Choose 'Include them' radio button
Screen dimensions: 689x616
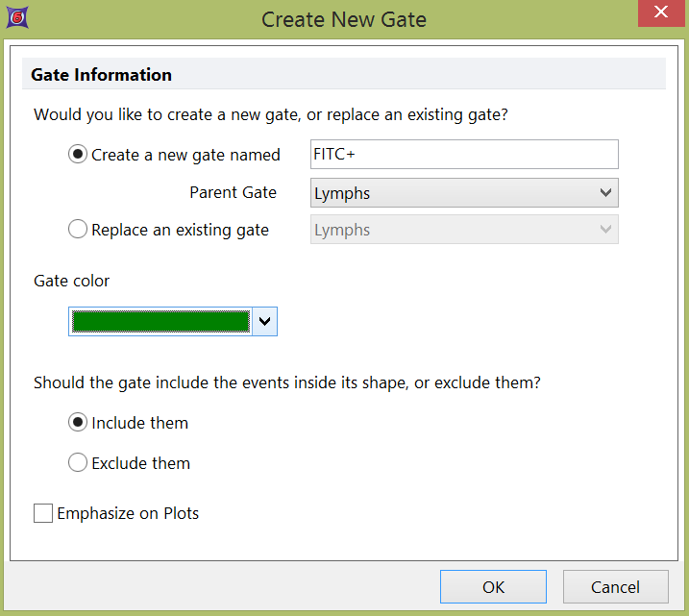tap(78, 423)
